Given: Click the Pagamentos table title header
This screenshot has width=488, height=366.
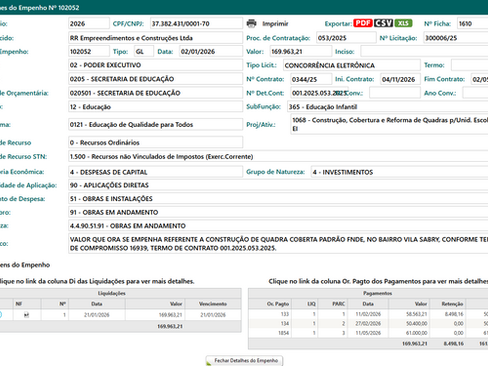Looking at the screenshot, I should pos(377,293).
